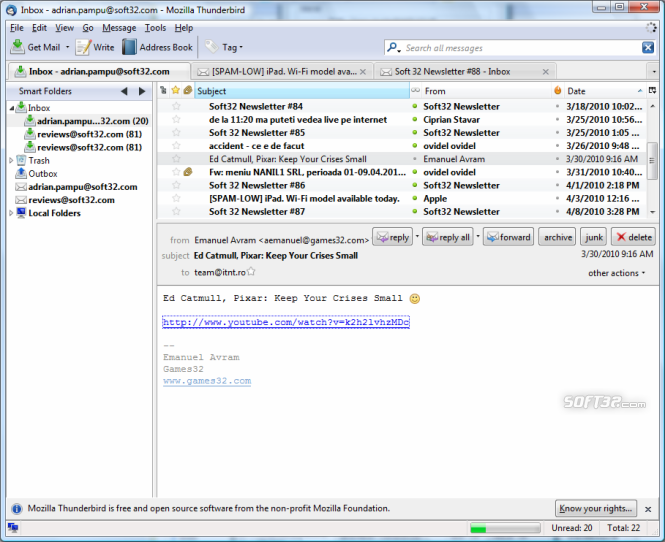Screen dimensions: 665x542
Task: Star the team@itnt.ro recipient address
Action: (251, 271)
